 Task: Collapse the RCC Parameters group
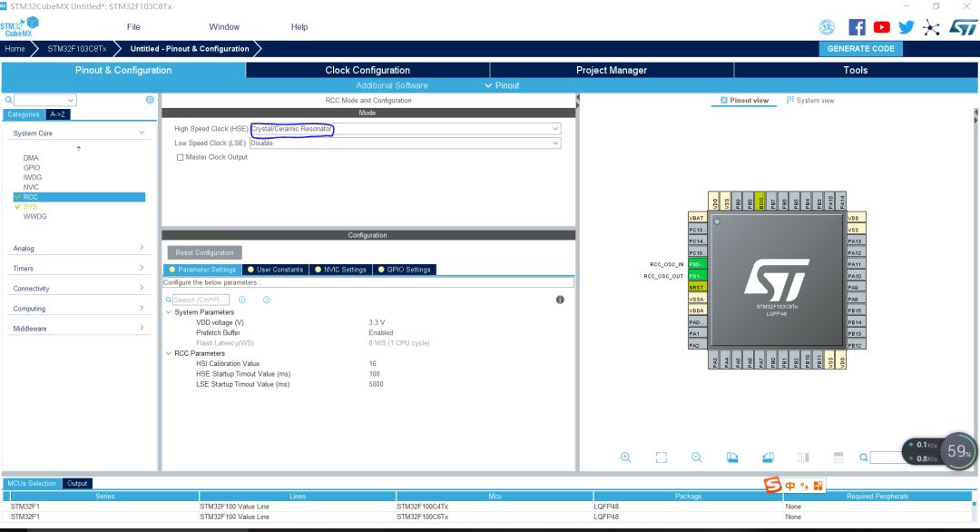pos(169,353)
